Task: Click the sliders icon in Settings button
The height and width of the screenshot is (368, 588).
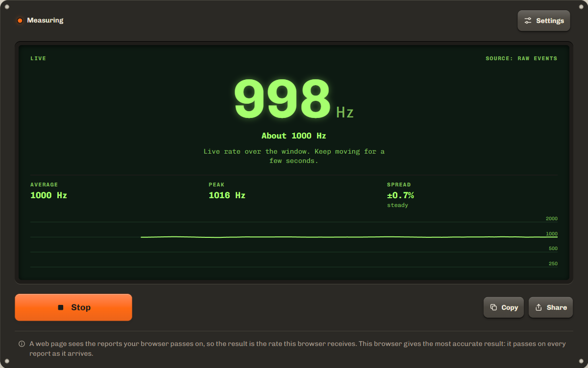Action: (528, 21)
